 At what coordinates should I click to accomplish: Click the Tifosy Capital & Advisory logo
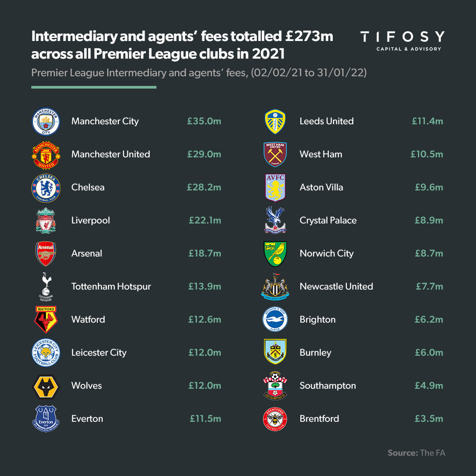(402, 41)
